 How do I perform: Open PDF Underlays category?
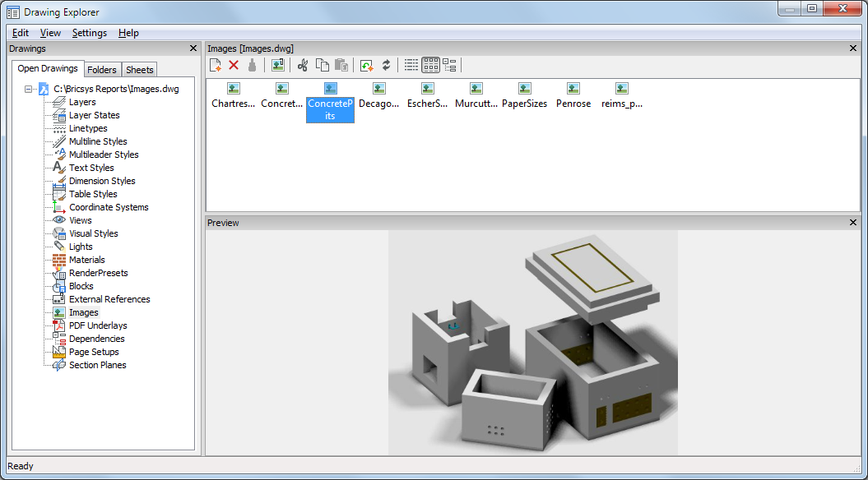(98, 325)
